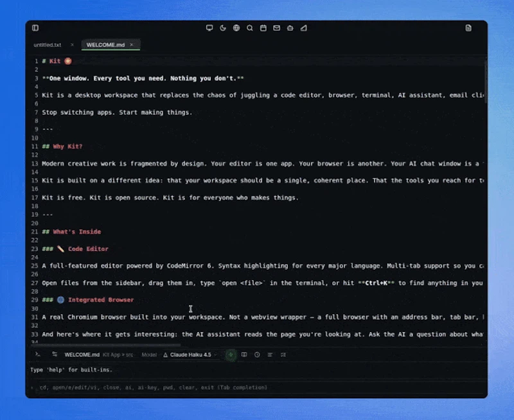Open search with the magnifier icon
Screen dimensions: 514x420
pos(250,28)
